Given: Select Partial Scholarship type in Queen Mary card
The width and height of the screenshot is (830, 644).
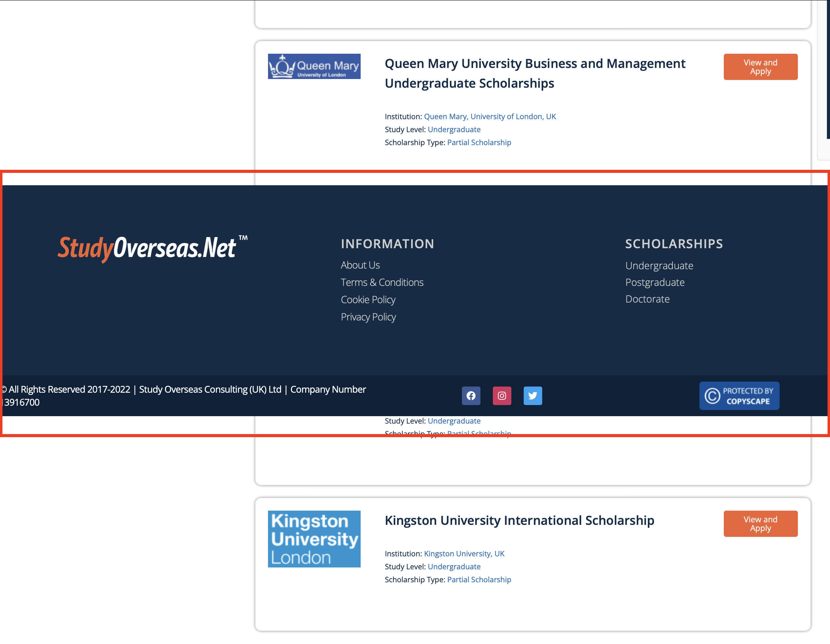Looking at the screenshot, I should (x=479, y=143).
